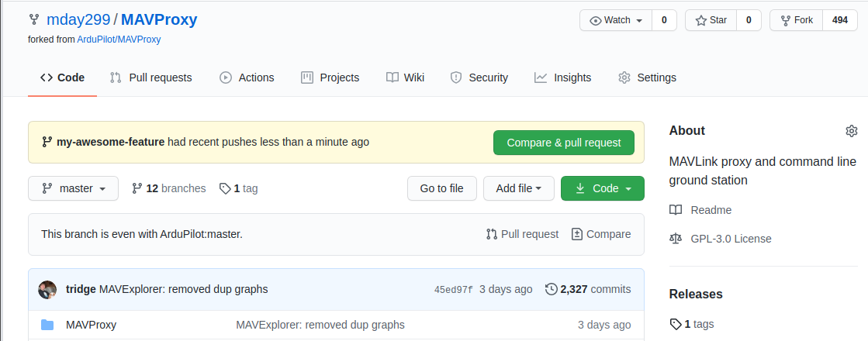The height and width of the screenshot is (341, 868).
Task: View the 1 tag link beside branches
Action: pyautogui.click(x=239, y=188)
